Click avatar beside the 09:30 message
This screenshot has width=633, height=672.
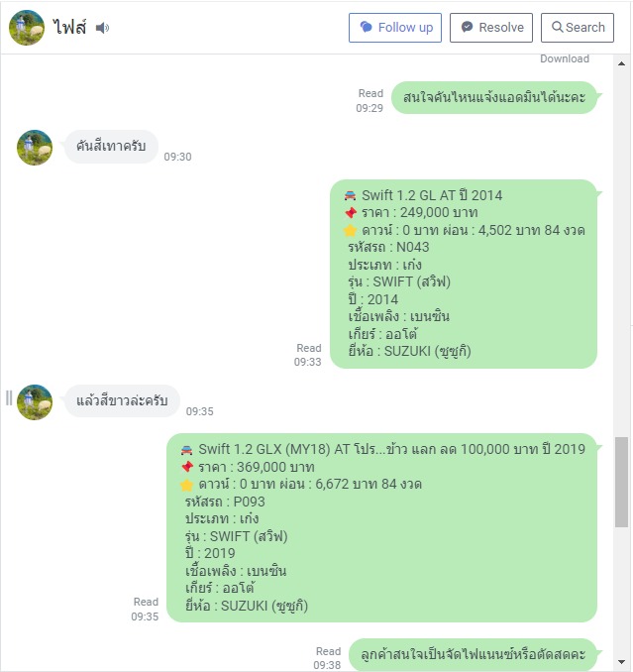pyautogui.click(x=35, y=148)
